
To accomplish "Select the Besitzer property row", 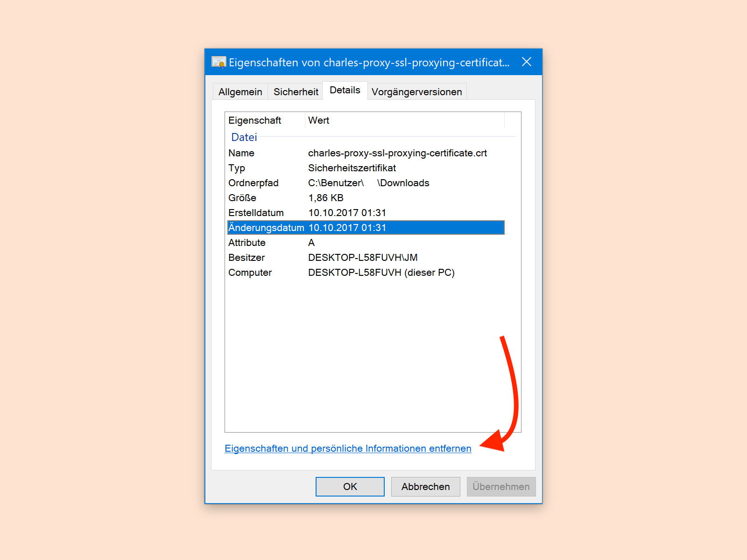I will click(366, 258).
